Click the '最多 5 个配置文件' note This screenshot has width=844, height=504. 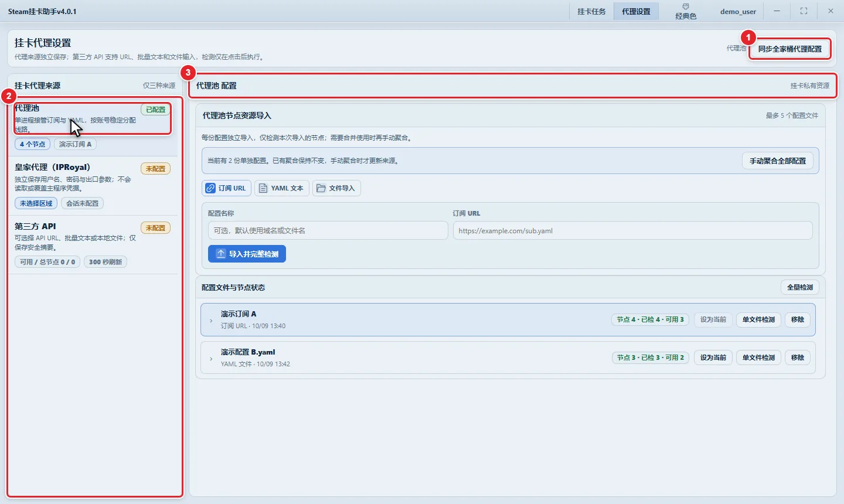pyautogui.click(x=792, y=115)
